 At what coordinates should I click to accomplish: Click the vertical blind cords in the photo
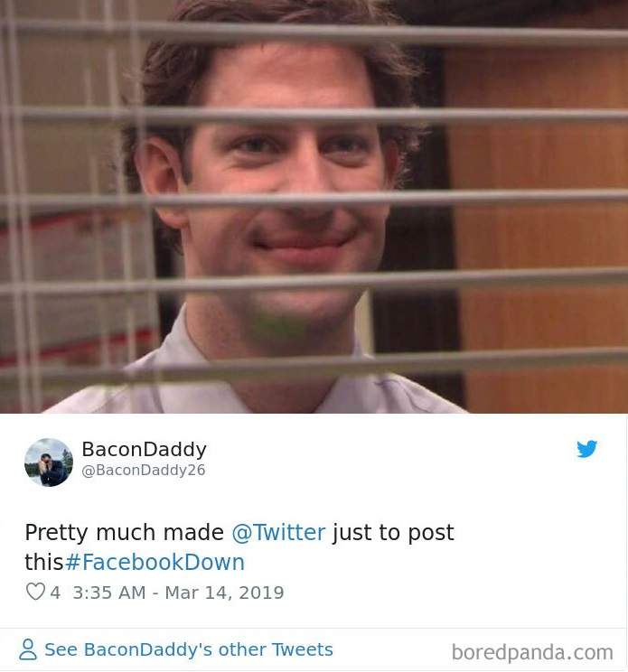tap(19, 206)
